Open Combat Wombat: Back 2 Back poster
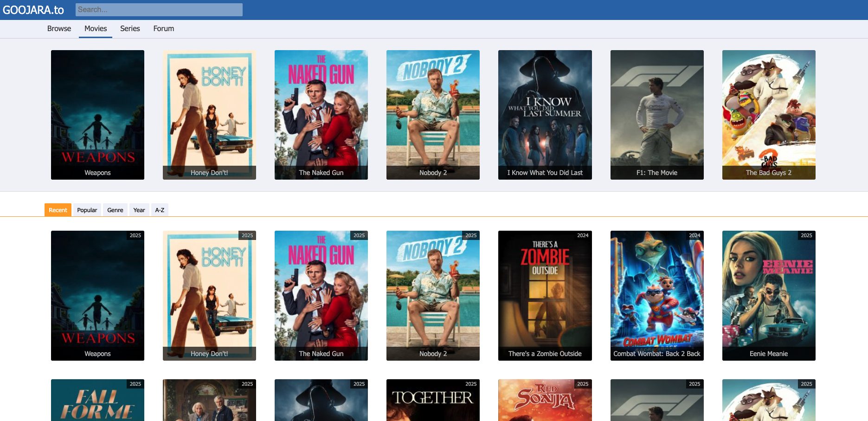The height and width of the screenshot is (421, 868). pyautogui.click(x=656, y=295)
